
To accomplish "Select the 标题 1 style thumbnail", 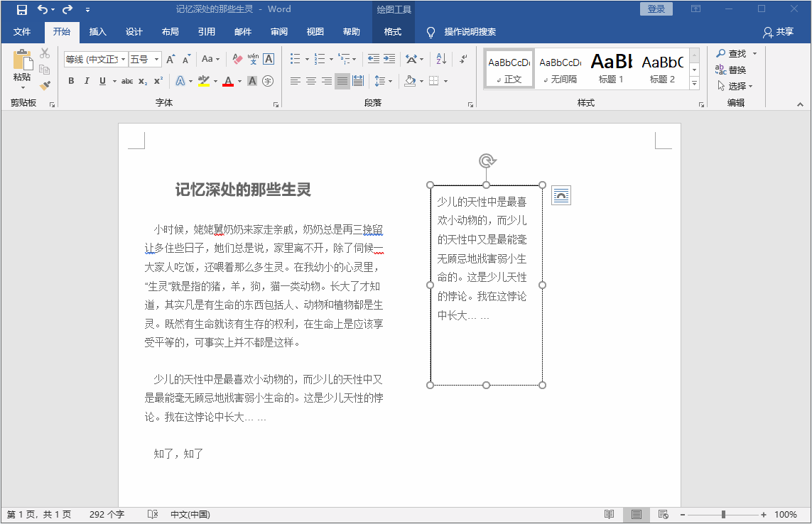I will coord(611,69).
